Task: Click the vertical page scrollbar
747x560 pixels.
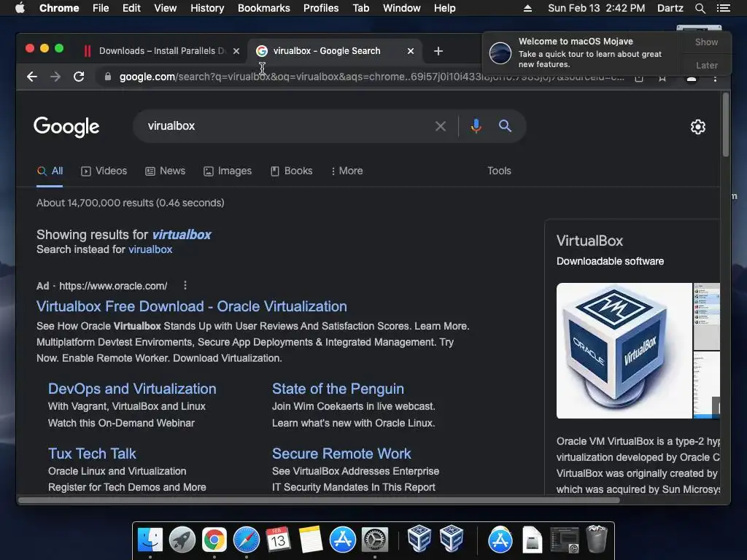Action: [726, 125]
